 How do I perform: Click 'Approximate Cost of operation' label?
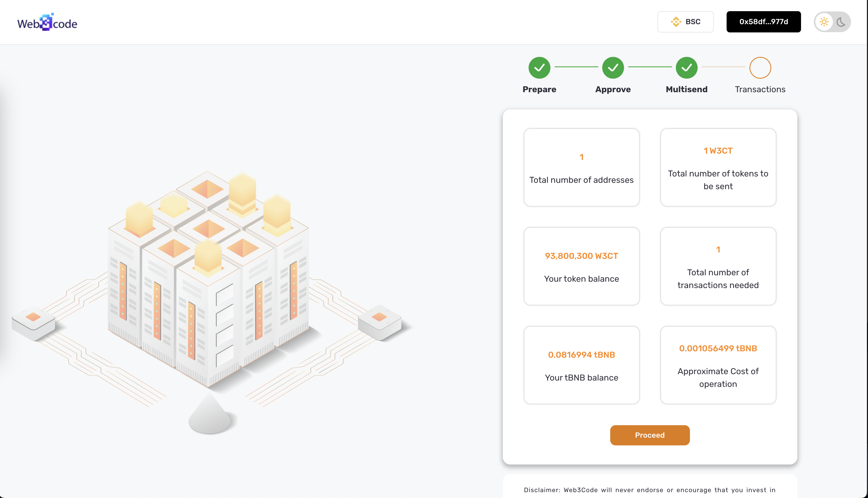718,378
